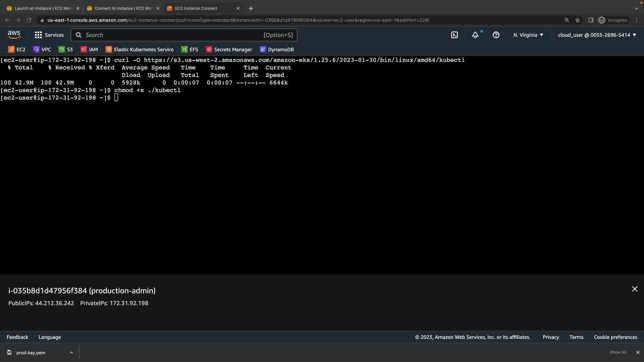Expand the prod-key.pem download options chevron
This screenshot has width=644, height=362.
pos(71,353)
